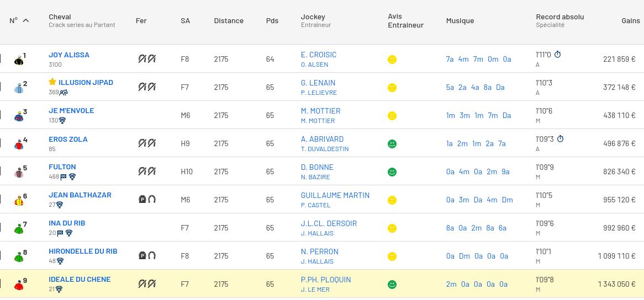This screenshot has width=644, height=300.
Task: Click horseshoe icons in JEAN BALTHAZAR's row
Action: click(x=147, y=200)
